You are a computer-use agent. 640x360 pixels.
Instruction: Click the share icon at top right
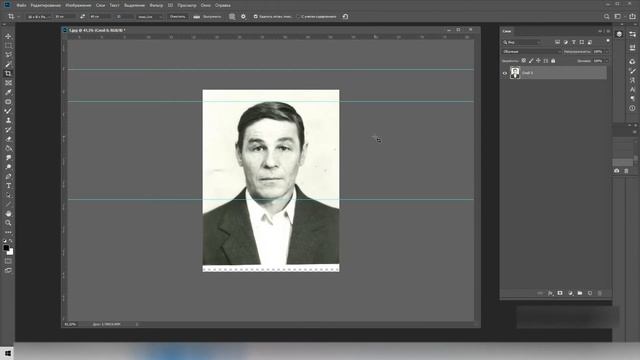coord(632,17)
